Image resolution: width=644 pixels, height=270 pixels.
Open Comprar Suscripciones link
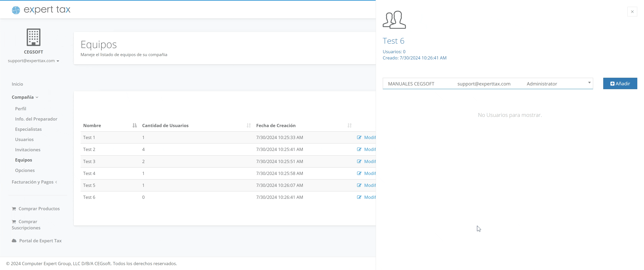tap(26, 225)
